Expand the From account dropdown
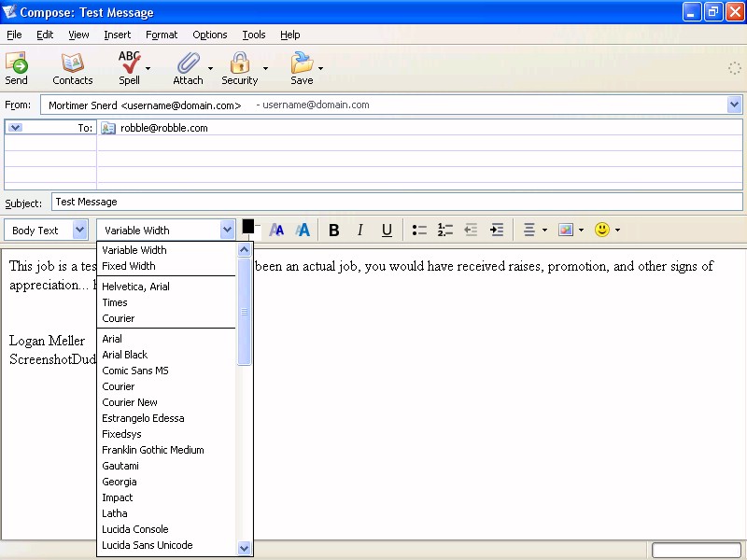This screenshot has height=560, width=747. click(734, 105)
